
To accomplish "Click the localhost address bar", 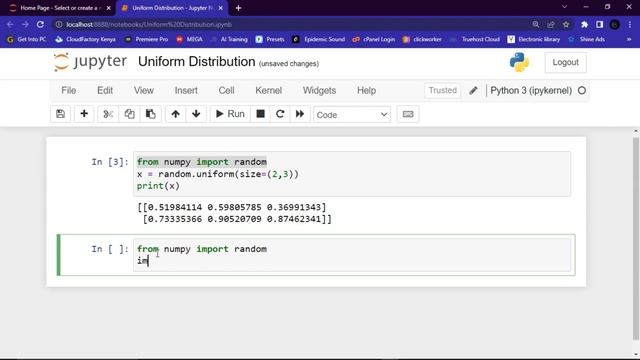I will pyautogui.click(x=292, y=24).
